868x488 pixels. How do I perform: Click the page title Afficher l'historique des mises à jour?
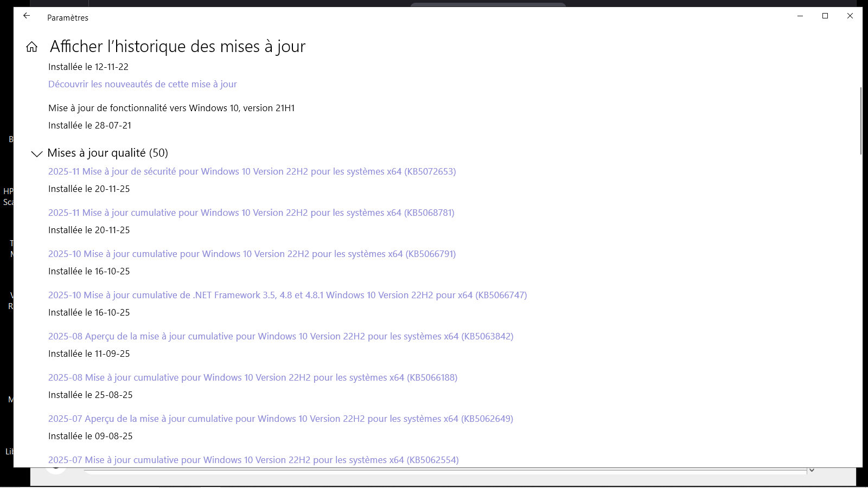[x=177, y=47]
